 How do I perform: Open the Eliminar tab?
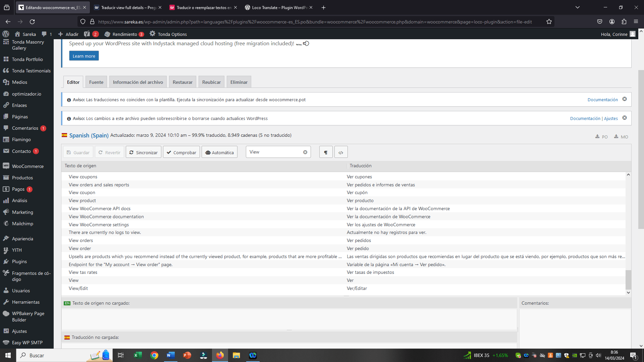click(239, 82)
